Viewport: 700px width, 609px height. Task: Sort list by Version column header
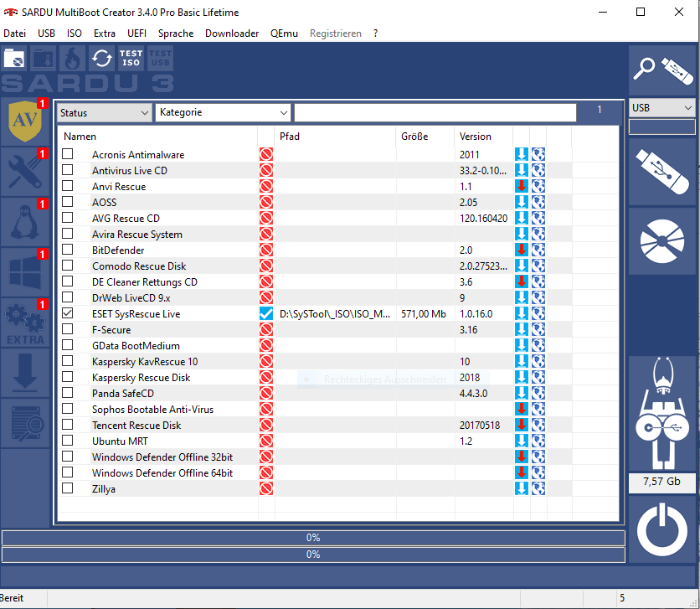pyautogui.click(x=484, y=137)
